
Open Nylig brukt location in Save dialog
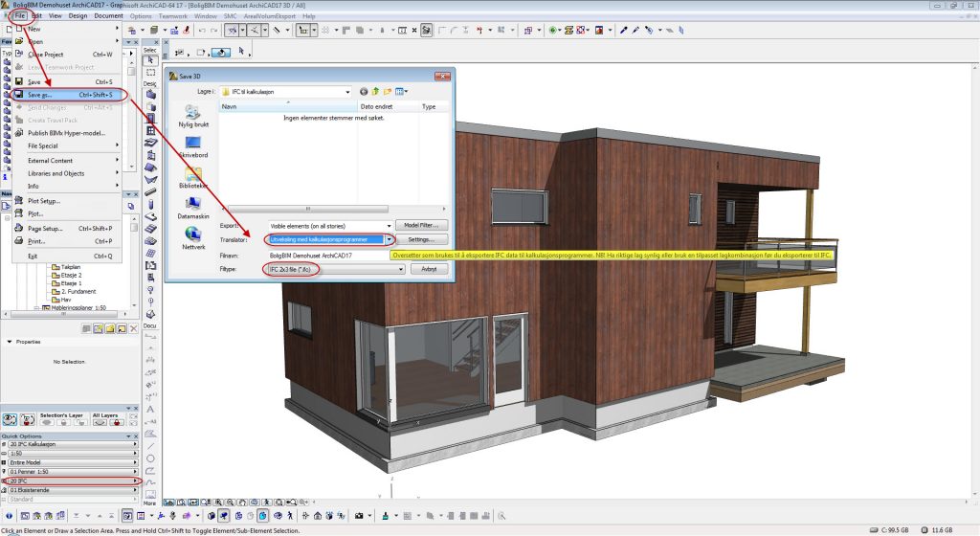pyautogui.click(x=193, y=113)
